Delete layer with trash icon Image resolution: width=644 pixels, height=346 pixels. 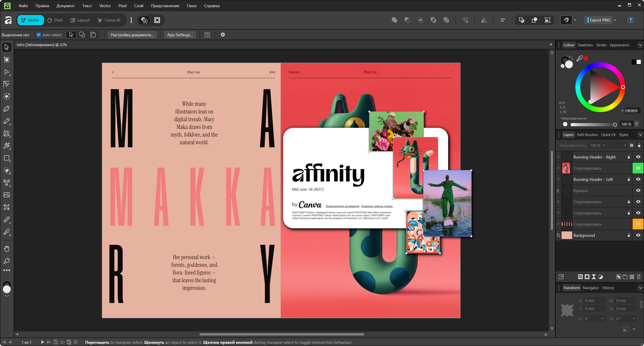(639, 277)
